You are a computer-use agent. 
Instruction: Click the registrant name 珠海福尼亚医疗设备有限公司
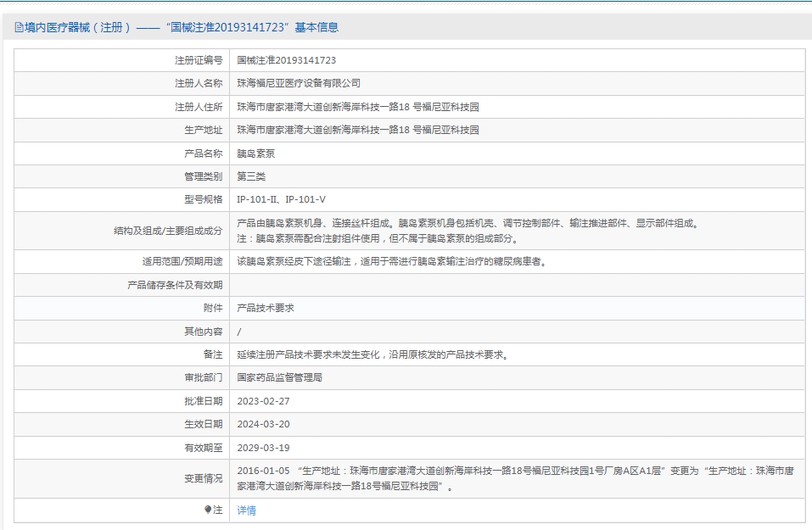coord(299,83)
